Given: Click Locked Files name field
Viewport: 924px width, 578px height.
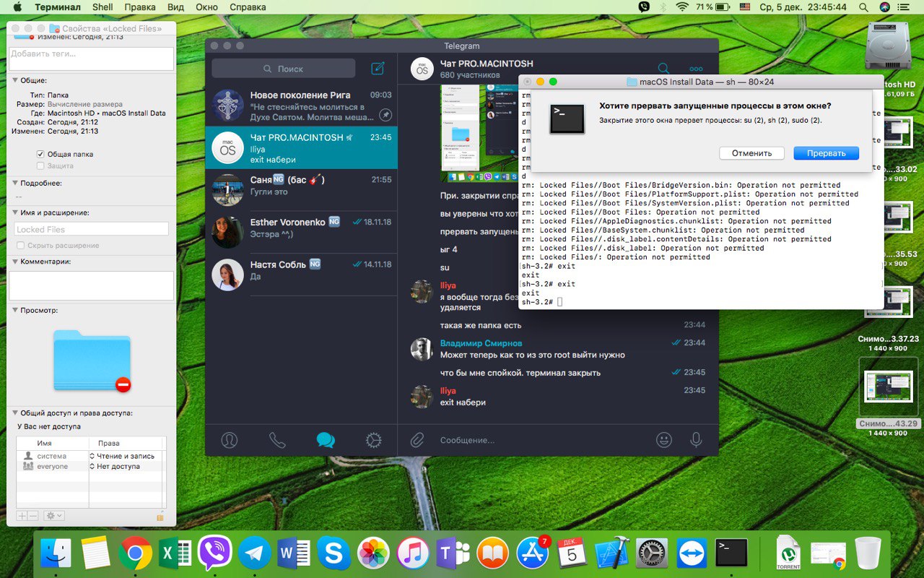Looking at the screenshot, I should tap(92, 229).
